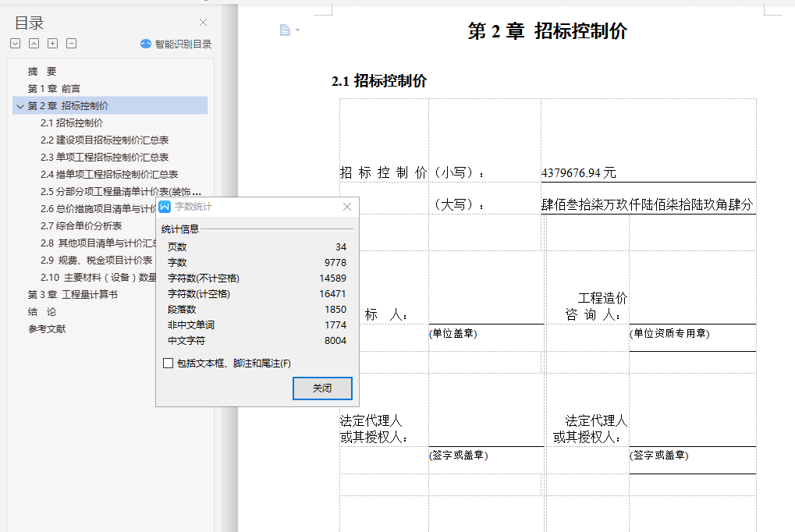Go to 第 3 章 工程量计算书
The height and width of the screenshot is (532, 795).
click(x=73, y=295)
